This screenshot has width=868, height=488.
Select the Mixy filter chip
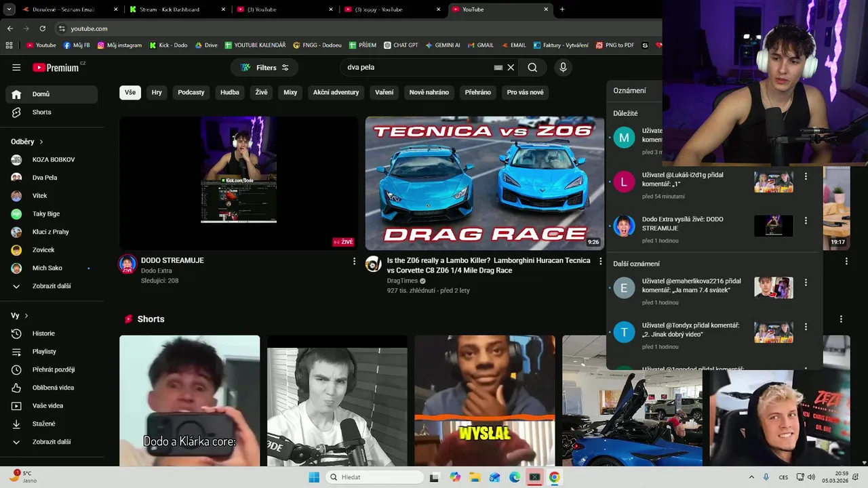pos(290,92)
